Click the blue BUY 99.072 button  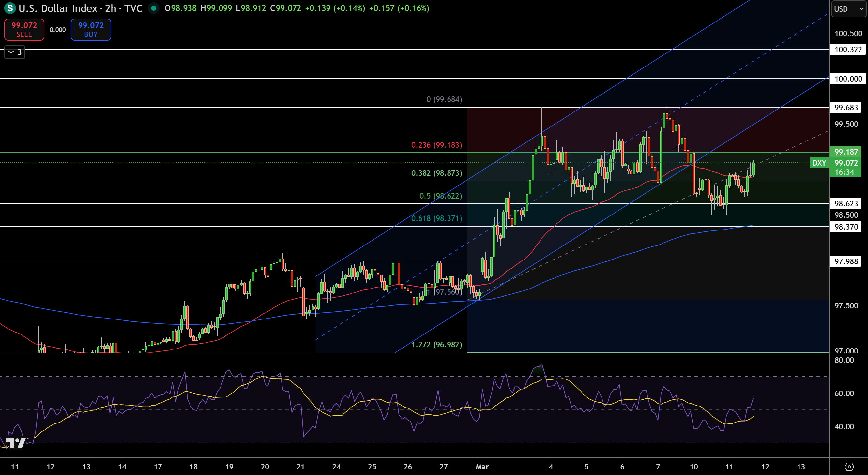(91, 30)
